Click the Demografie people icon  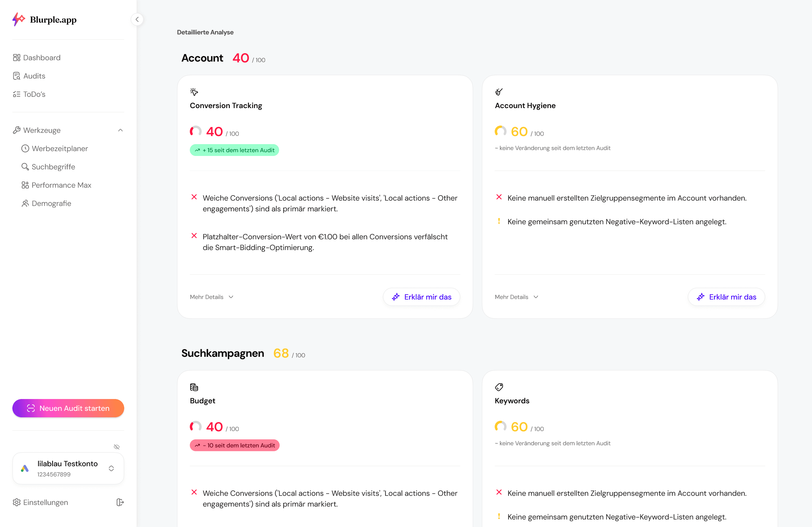pyautogui.click(x=25, y=203)
